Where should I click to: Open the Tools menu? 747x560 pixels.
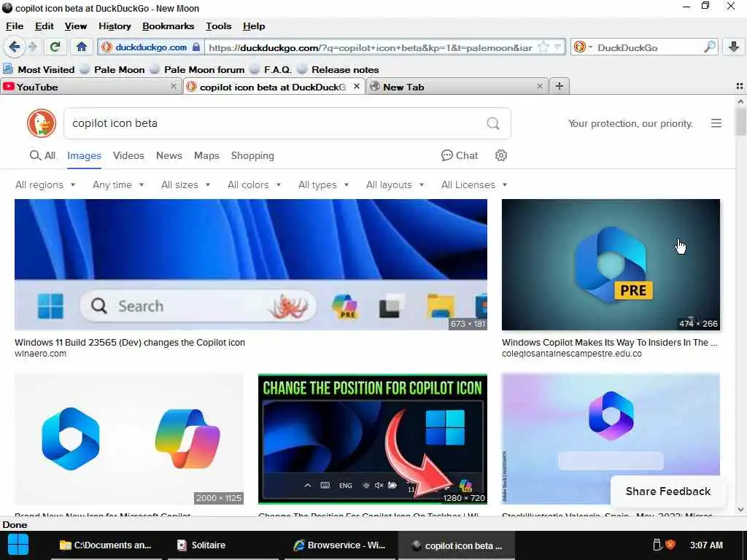click(218, 26)
